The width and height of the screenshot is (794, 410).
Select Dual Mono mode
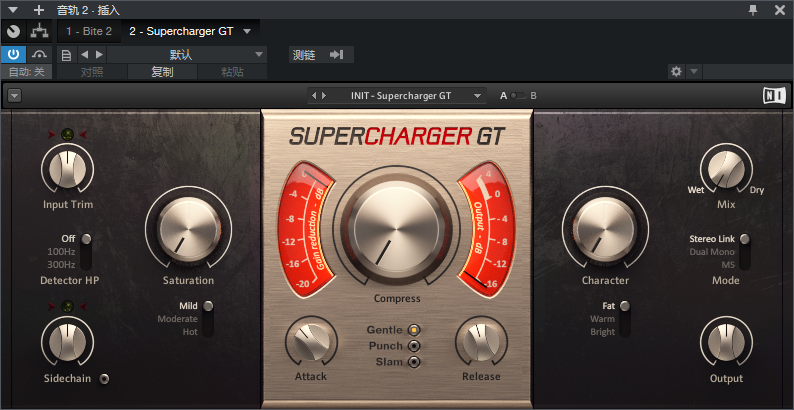click(x=712, y=252)
